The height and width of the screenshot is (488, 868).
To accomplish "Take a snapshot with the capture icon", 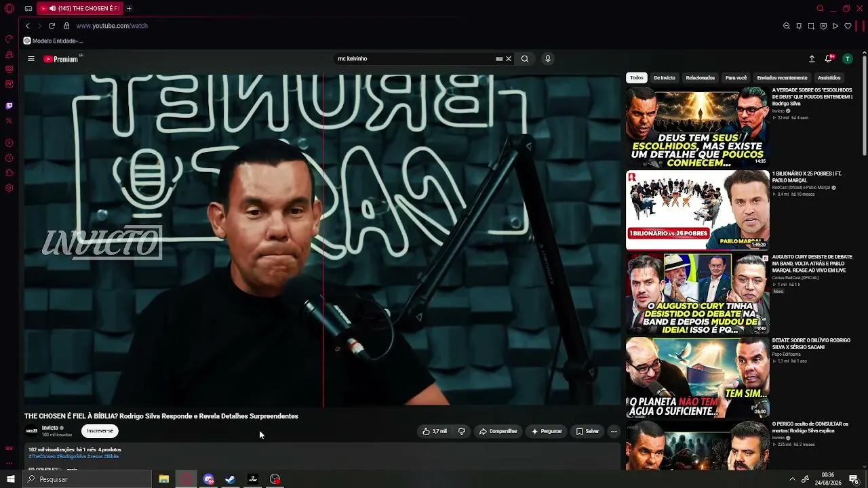I will click(x=811, y=26).
